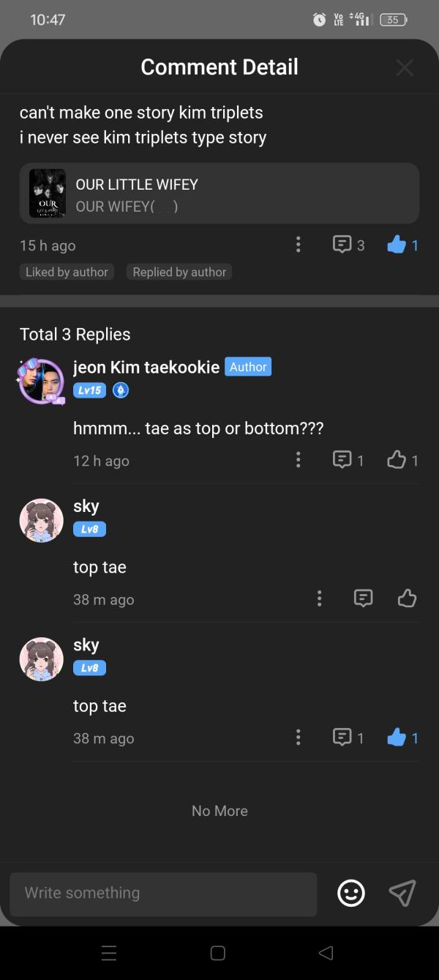
Task: Open the emoji picker
Action: point(351,893)
